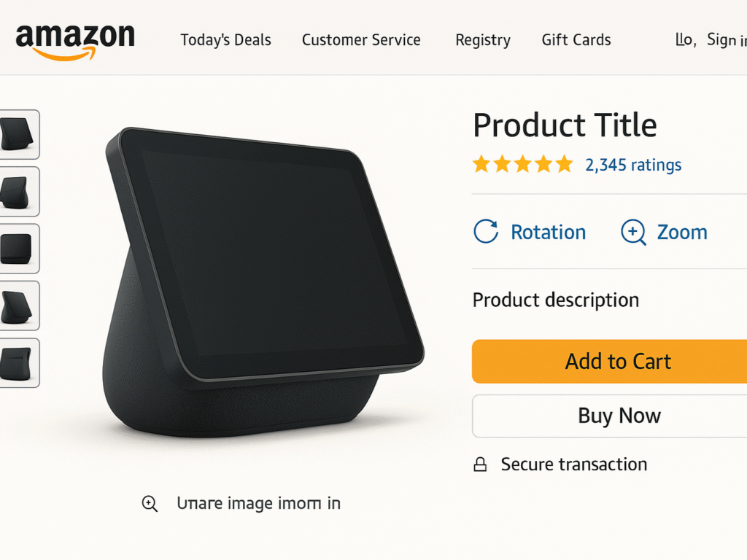Click the five-star rating icons
Image resolution: width=747 pixels, height=560 pixels.
pyautogui.click(x=522, y=165)
